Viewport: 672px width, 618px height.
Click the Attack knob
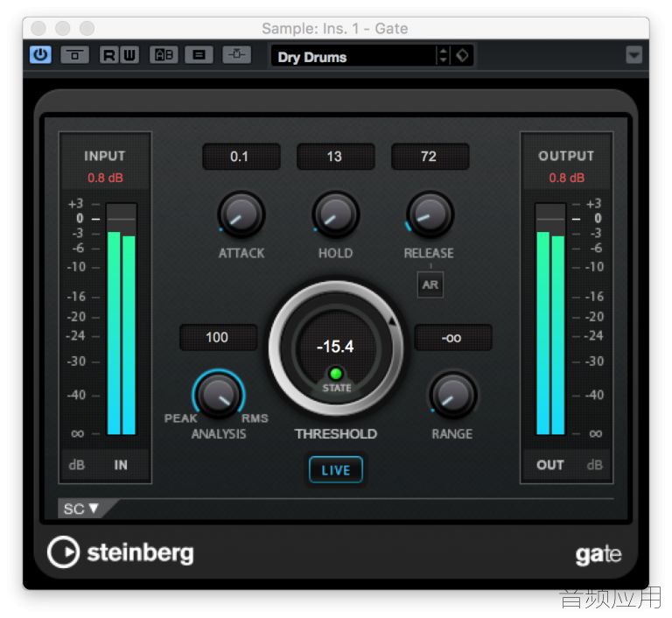[241, 214]
